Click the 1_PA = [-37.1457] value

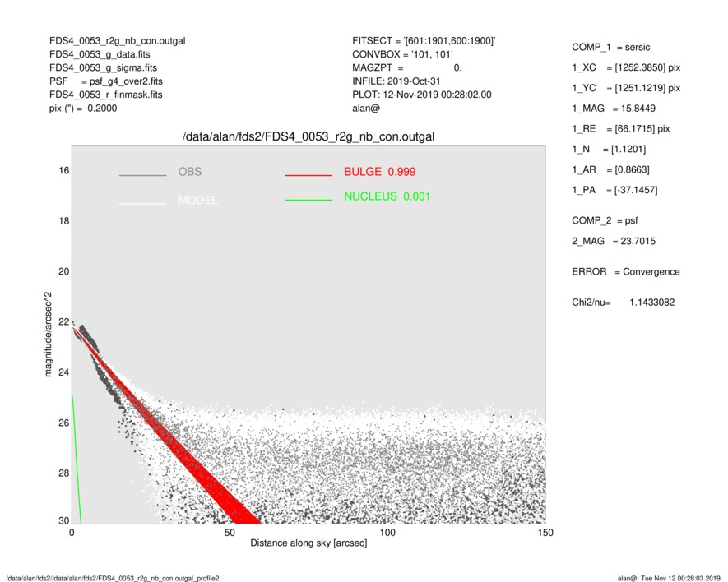(x=614, y=190)
